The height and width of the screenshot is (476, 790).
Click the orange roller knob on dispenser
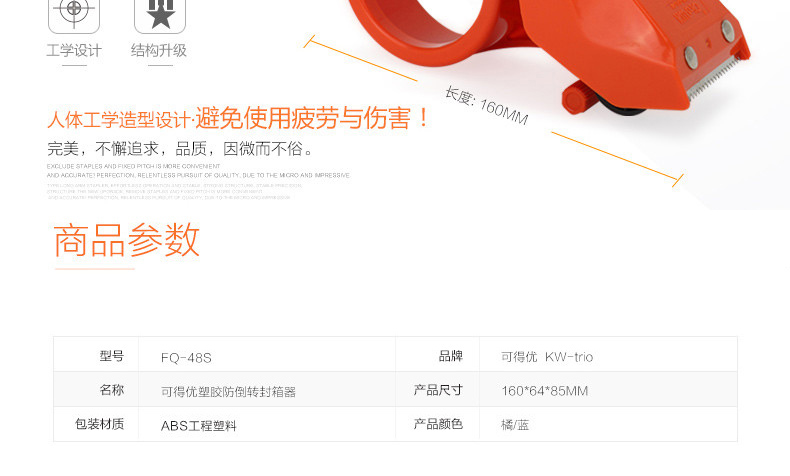[579, 97]
